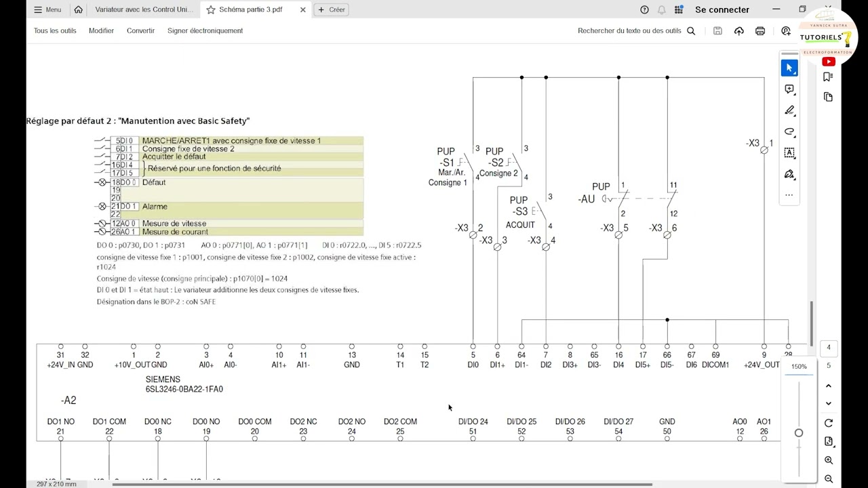The width and height of the screenshot is (868, 488).
Task: Go to previous page with up chevron
Action: 828,386
